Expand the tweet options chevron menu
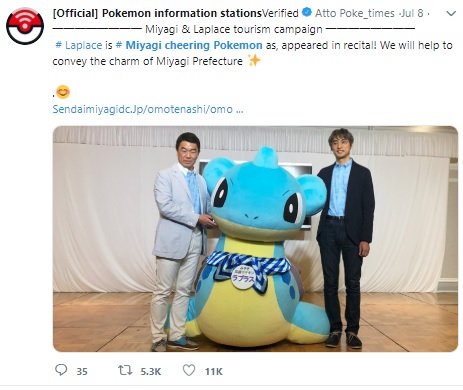Image resolution: width=463 pixels, height=390 pixels. (451, 14)
